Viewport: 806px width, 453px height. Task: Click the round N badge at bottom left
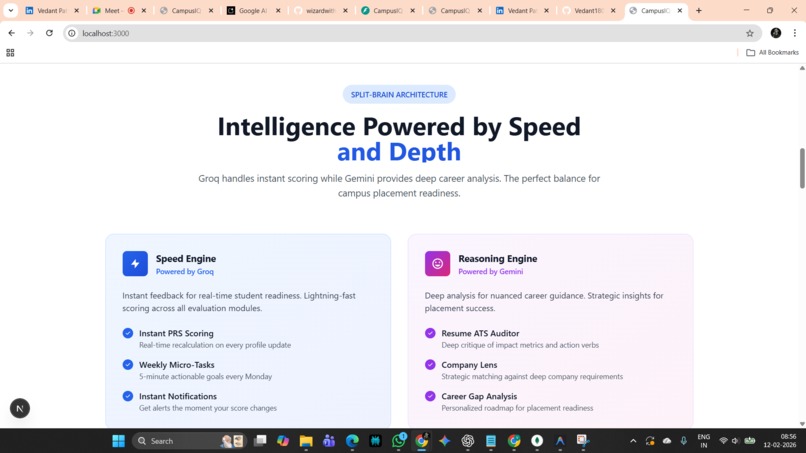pos(20,409)
